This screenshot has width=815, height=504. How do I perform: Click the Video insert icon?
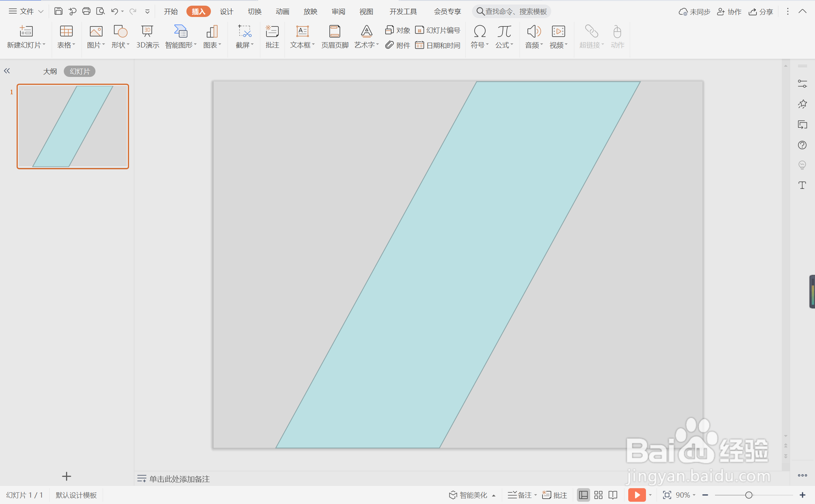point(558,31)
